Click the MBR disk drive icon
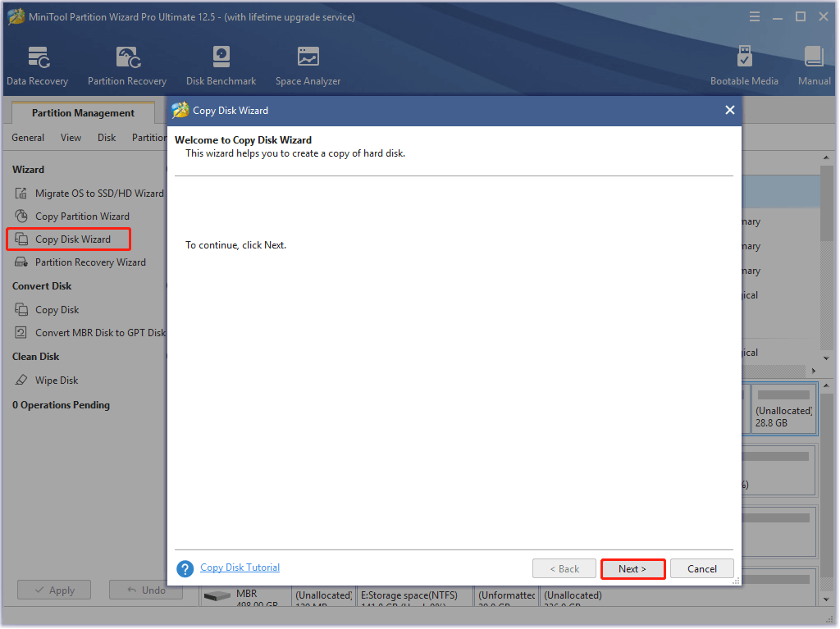Viewport: 840px width, 629px height. [217, 595]
